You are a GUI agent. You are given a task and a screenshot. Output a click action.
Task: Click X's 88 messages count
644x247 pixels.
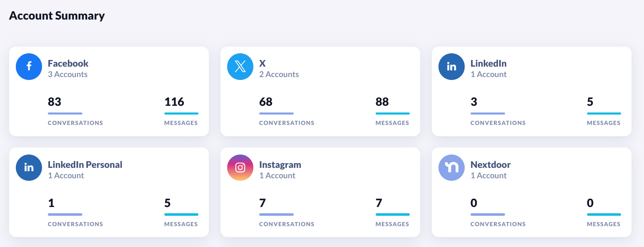pyautogui.click(x=382, y=102)
